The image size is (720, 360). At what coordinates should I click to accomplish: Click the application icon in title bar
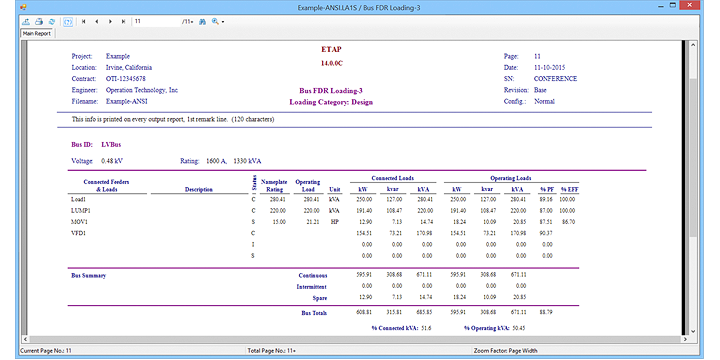pyautogui.click(x=24, y=7)
